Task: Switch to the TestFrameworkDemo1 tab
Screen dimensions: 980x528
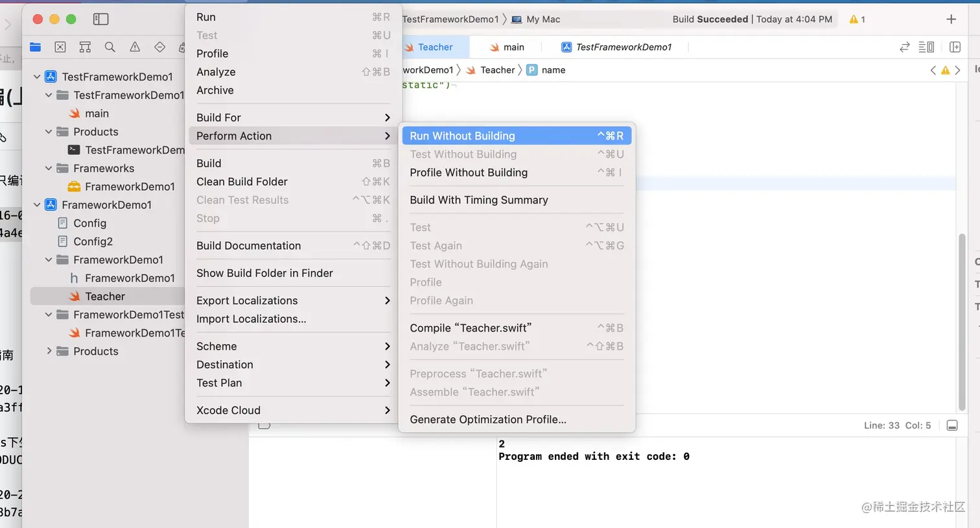Action: pos(616,47)
